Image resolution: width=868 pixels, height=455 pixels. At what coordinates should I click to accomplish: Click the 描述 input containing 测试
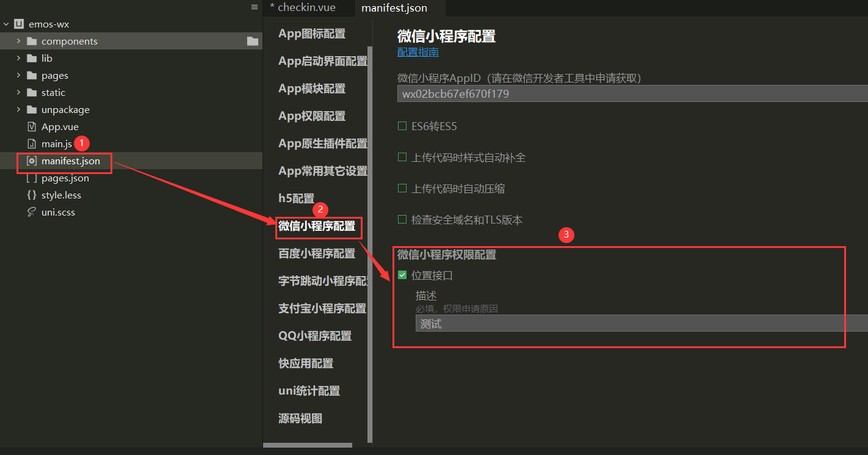[x=642, y=324]
